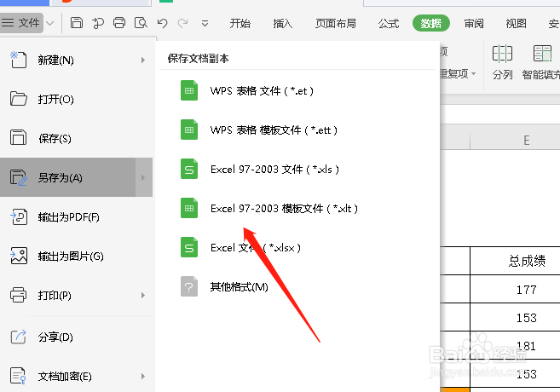Select the 数据 ribbon tab
This screenshot has width=560, height=392.
click(x=430, y=23)
